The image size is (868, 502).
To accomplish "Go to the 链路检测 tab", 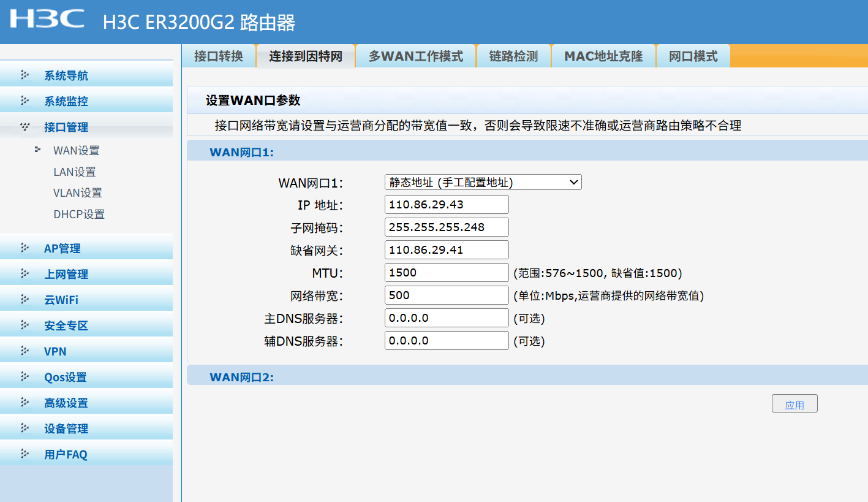I will [x=513, y=56].
